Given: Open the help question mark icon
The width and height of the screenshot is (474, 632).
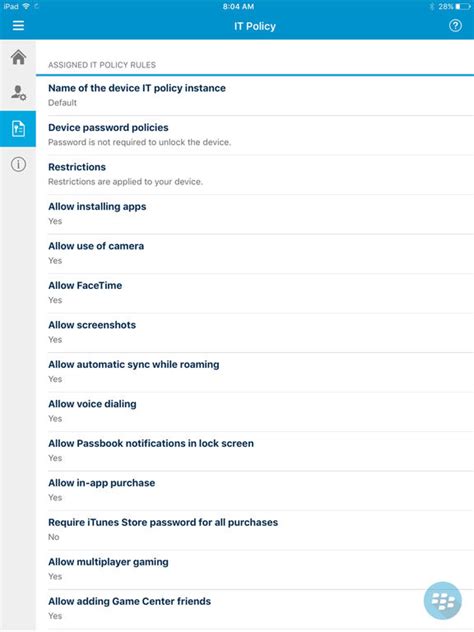Looking at the screenshot, I should click(455, 26).
